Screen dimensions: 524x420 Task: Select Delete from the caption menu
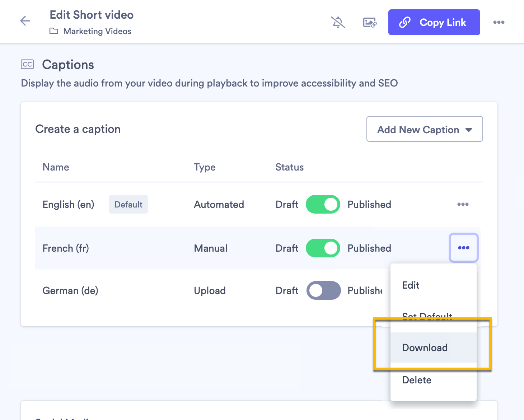coord(417,380)
